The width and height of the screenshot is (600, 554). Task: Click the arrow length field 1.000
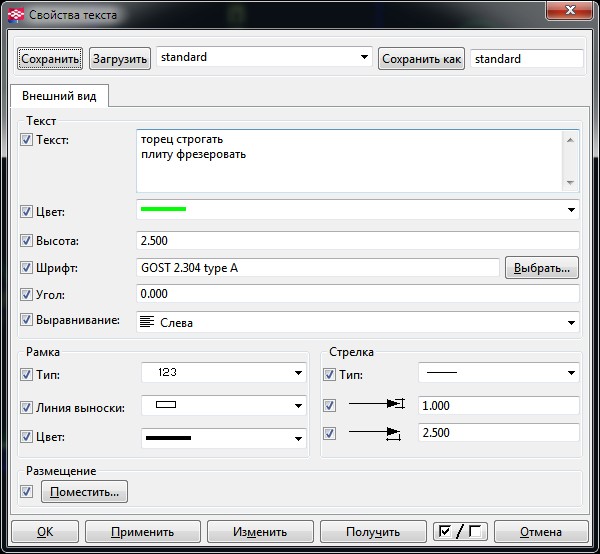pos(499,405)
